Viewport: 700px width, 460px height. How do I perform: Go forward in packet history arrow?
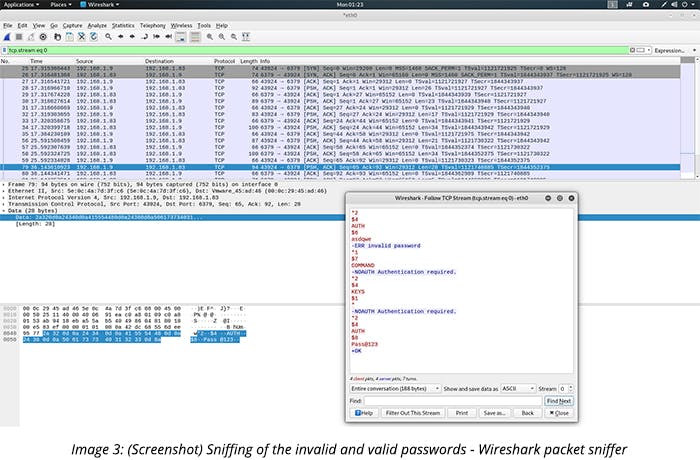tap(132, 37)
